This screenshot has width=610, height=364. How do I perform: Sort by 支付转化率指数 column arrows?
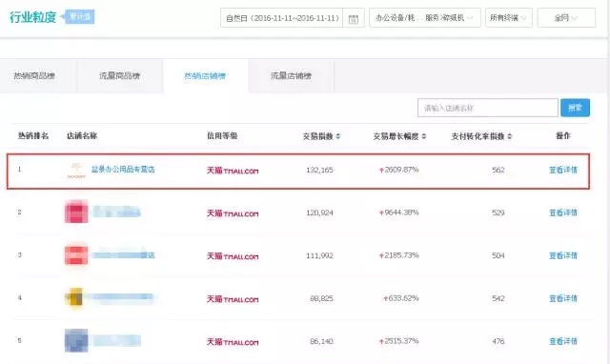(510, 136)
